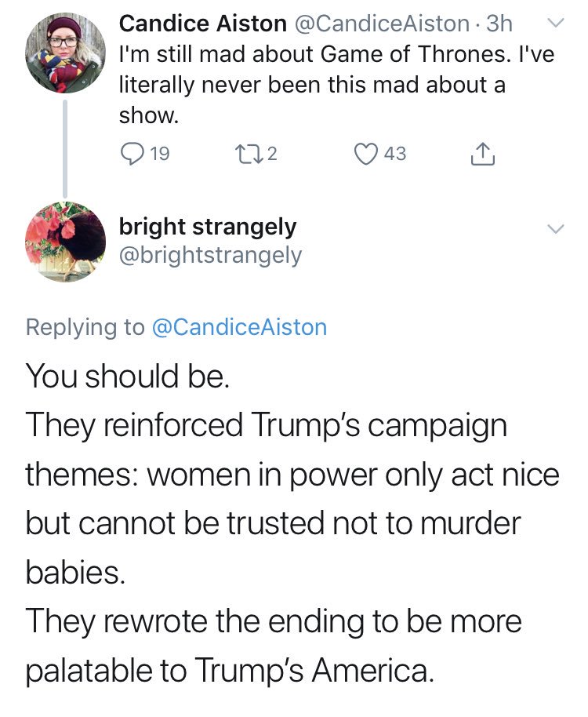Image resolution: width=588 pixels, height=717 pixels.
Task: Click the bright strangely display name
Action: coord(208,227)
